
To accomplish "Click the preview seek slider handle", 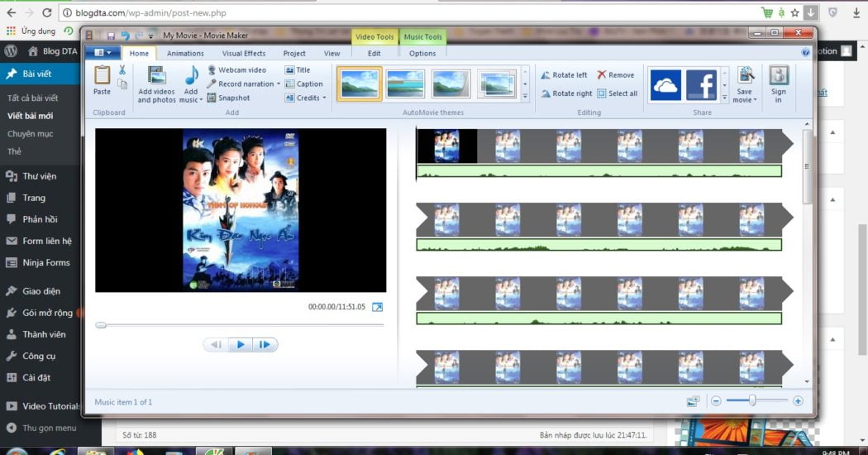I will click(x=101, y=325).
